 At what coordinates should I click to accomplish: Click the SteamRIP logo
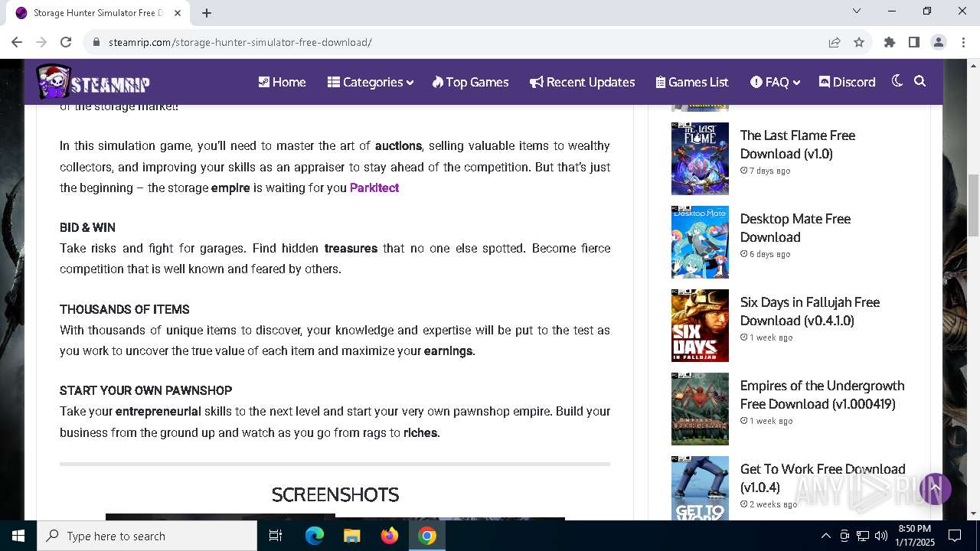(93, 82)
